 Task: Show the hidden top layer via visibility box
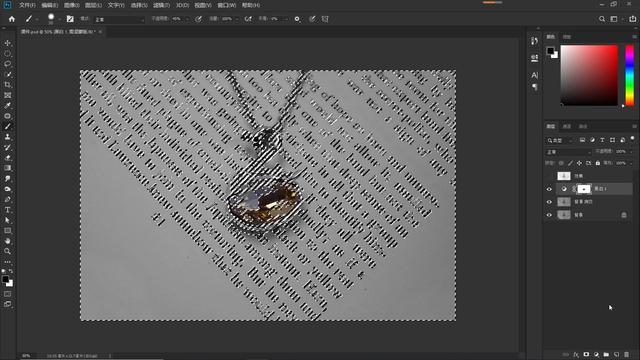pos(549,176)
